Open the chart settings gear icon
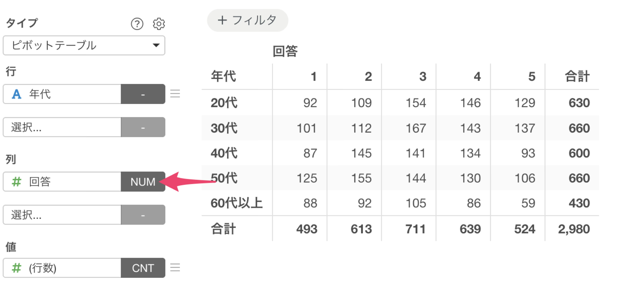This screenshot has width=644, height=286. [159, 24]
